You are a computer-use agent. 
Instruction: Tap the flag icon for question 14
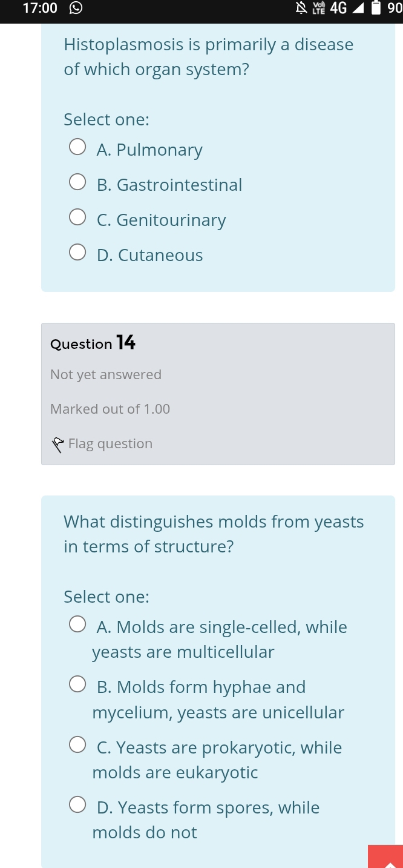pos(57,445)
